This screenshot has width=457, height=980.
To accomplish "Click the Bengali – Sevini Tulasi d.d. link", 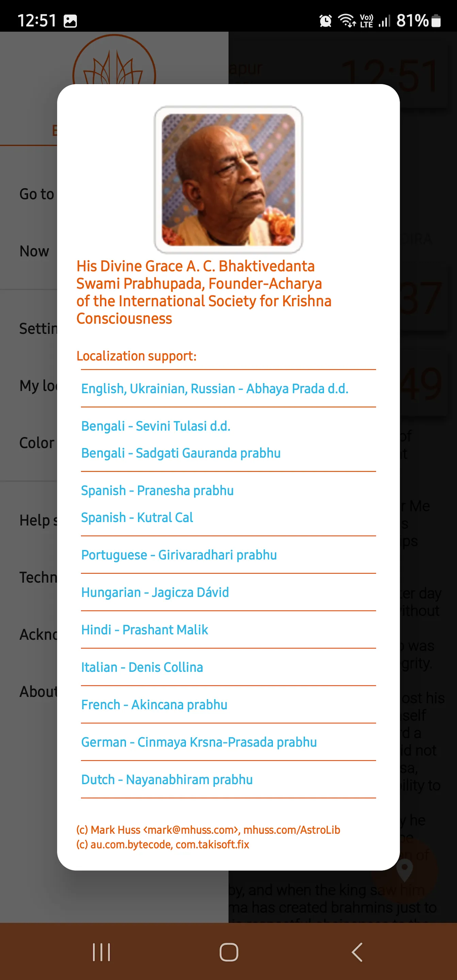I will point(156,426).
